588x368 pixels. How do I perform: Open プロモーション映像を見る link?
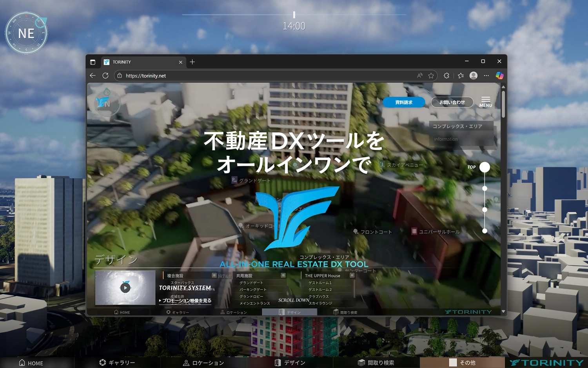click(185, 301)
